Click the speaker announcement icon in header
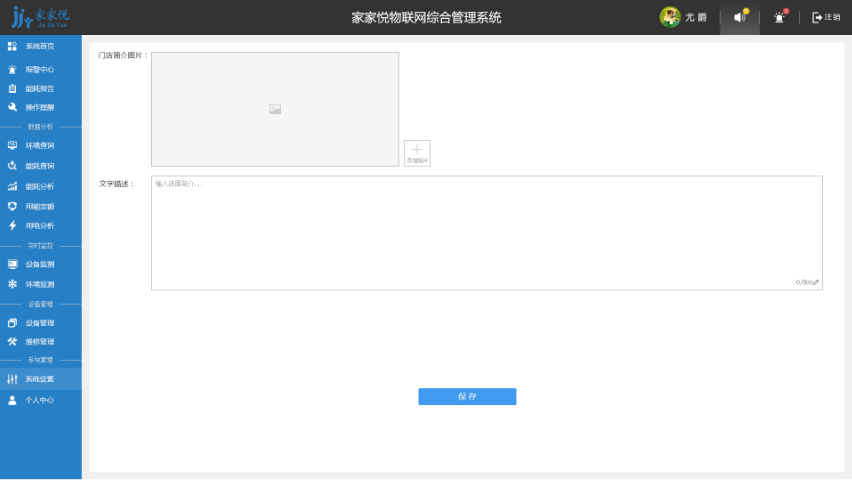This screenshot has width=852, height=480. coord(740,17)
